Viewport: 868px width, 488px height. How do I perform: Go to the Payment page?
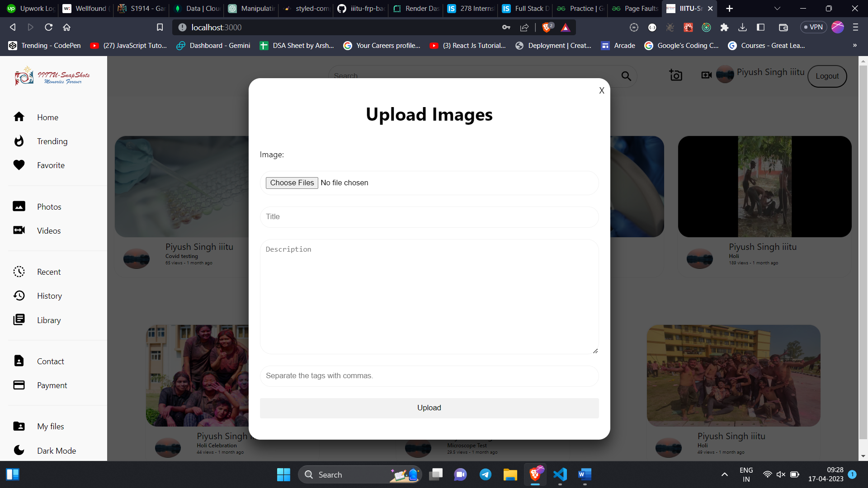(x=52, y=385)
